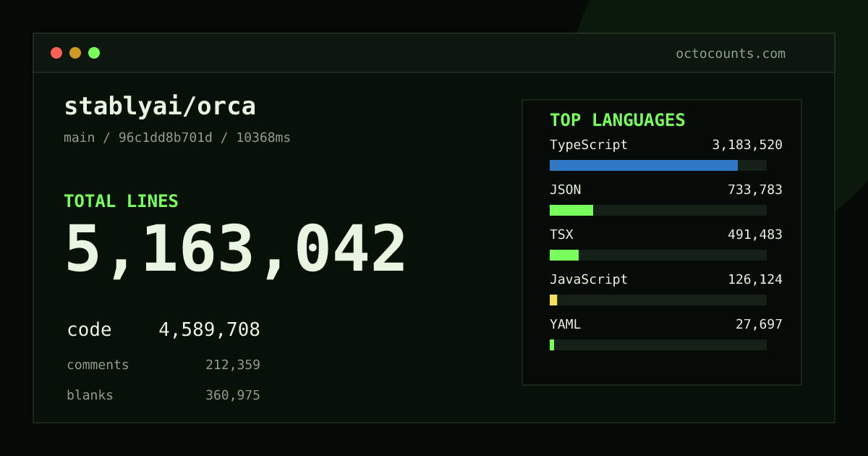Click the main / 96c1dd8b701d / 10368ms line
The image size is (868, 456).
177,138
